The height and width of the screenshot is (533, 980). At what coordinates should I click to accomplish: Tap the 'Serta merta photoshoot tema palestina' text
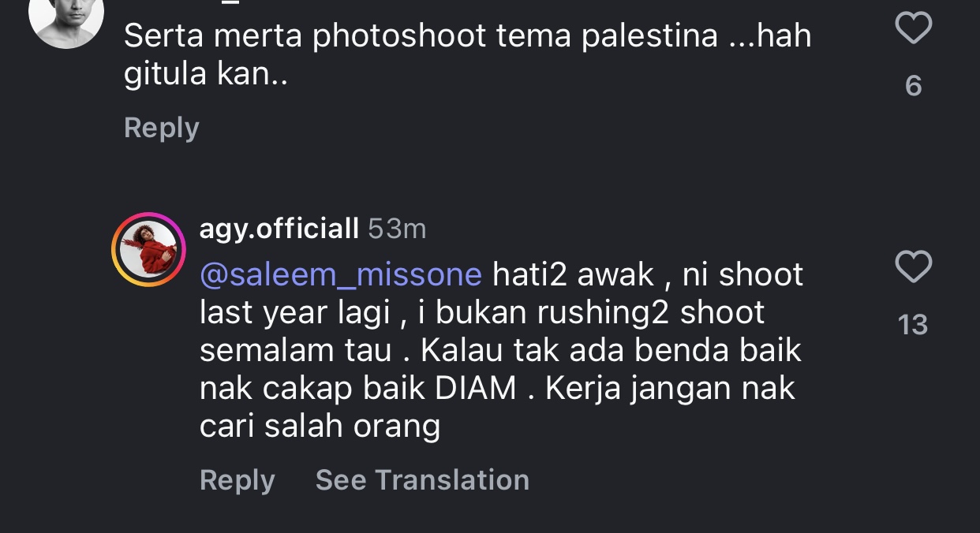tap(467, 36)
